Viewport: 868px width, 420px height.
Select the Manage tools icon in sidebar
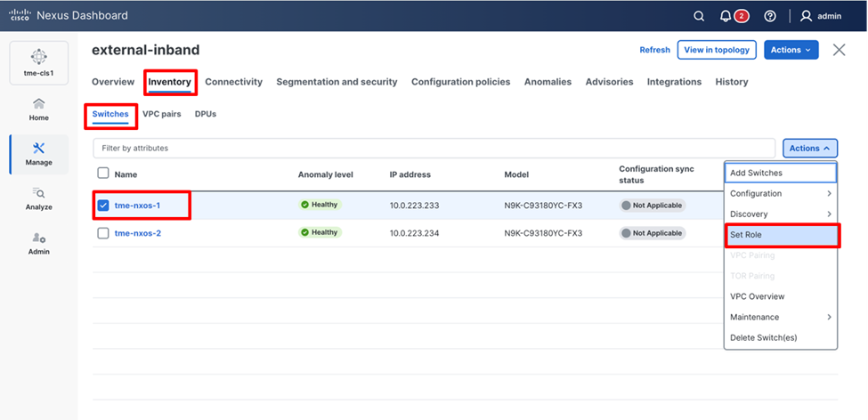39,153
